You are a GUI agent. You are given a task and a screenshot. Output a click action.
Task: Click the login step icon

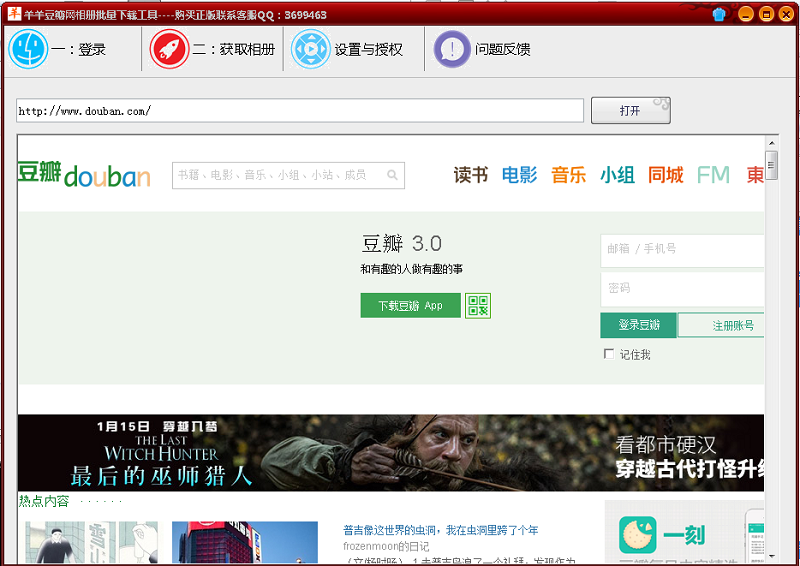coord(28,49)
